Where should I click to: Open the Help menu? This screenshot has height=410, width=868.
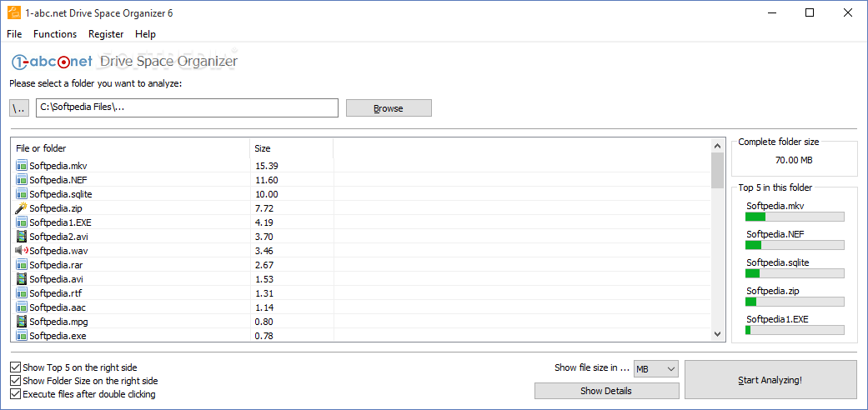click(x=146, y=34)
